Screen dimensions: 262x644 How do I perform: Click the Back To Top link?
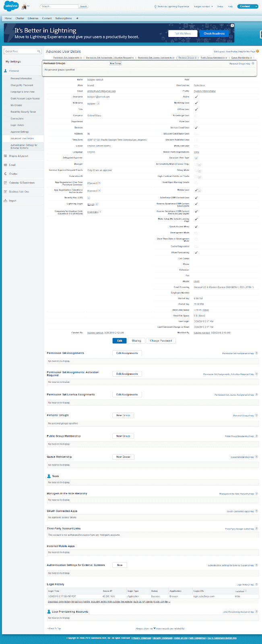pos(54,628)
